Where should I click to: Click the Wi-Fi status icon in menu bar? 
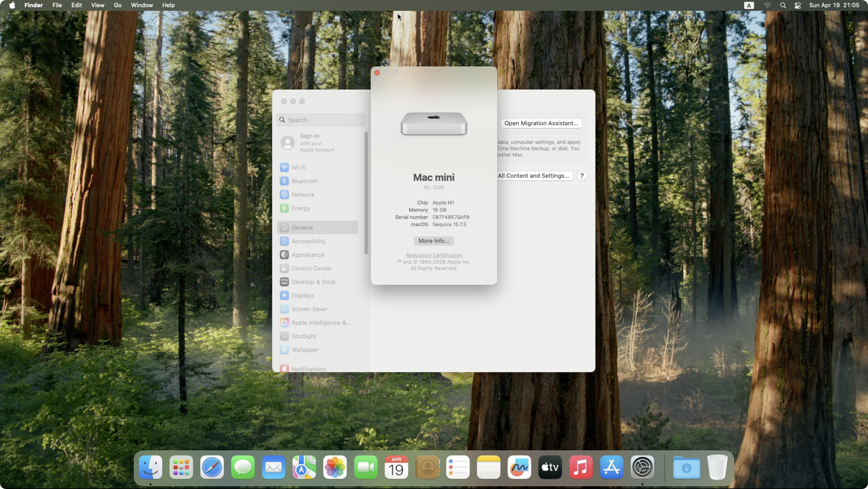click(767, 5)
